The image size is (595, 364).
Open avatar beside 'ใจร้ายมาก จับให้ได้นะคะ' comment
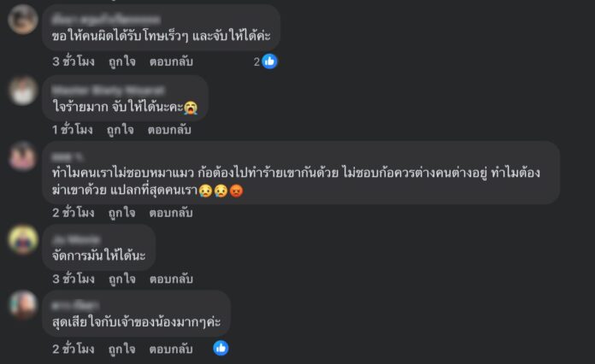pyautogui.click(x=23, y=91)
